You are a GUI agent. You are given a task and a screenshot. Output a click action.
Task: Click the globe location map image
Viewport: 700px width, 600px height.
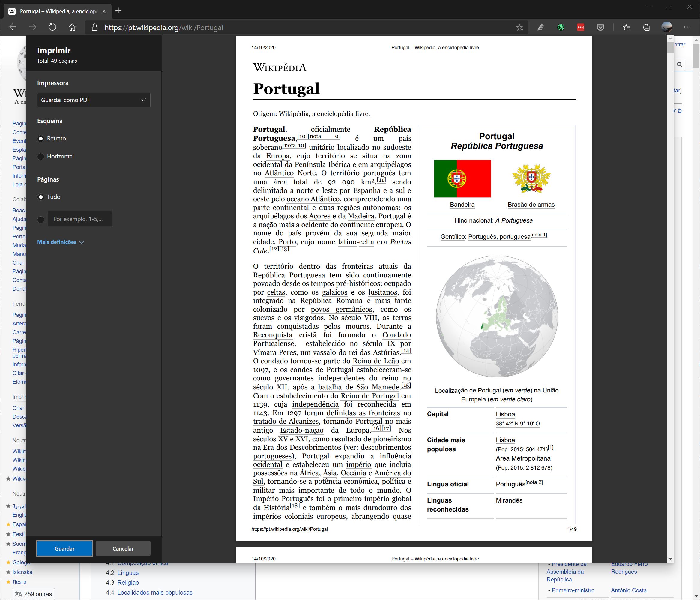click(497, 316)
